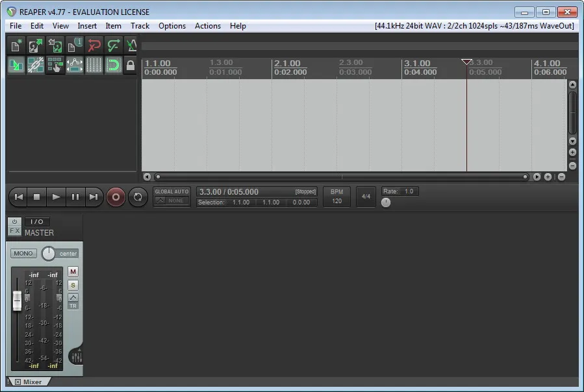
Task: Toggle the snap magnet icon
Action: click(113, 65)
